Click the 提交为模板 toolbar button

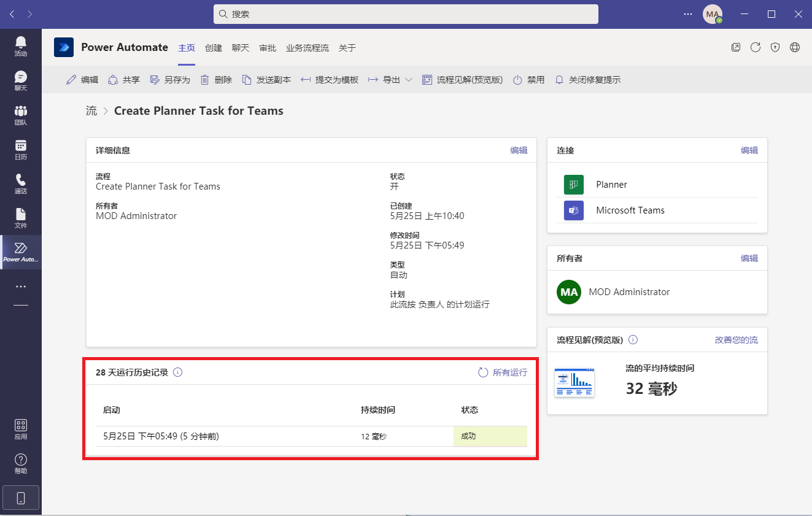point(330,80)
